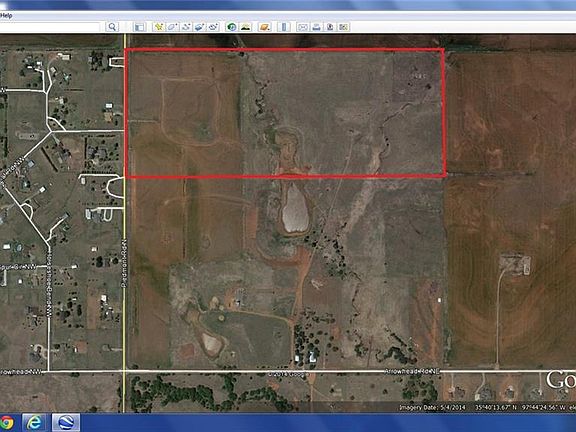Open the Help menu
This screenshot has width=576, height=432.
click(6, 15)
